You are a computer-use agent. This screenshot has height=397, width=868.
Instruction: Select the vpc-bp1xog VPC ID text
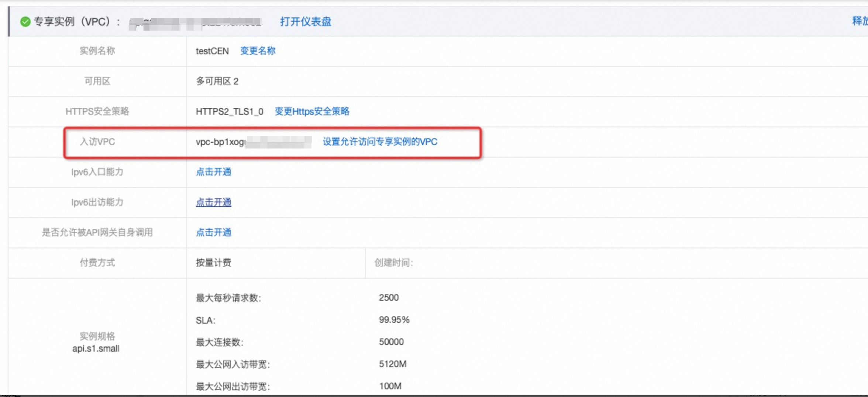[220, 142]
